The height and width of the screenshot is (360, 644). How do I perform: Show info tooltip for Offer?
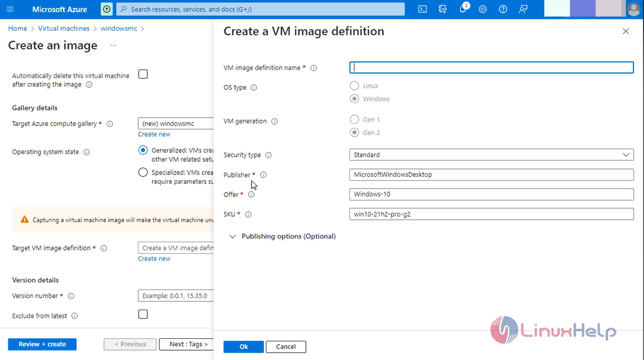pos(251,194)
